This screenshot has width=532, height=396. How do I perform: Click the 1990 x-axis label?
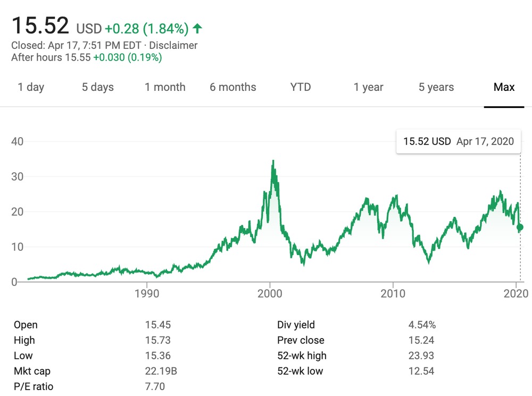[147, 294]
